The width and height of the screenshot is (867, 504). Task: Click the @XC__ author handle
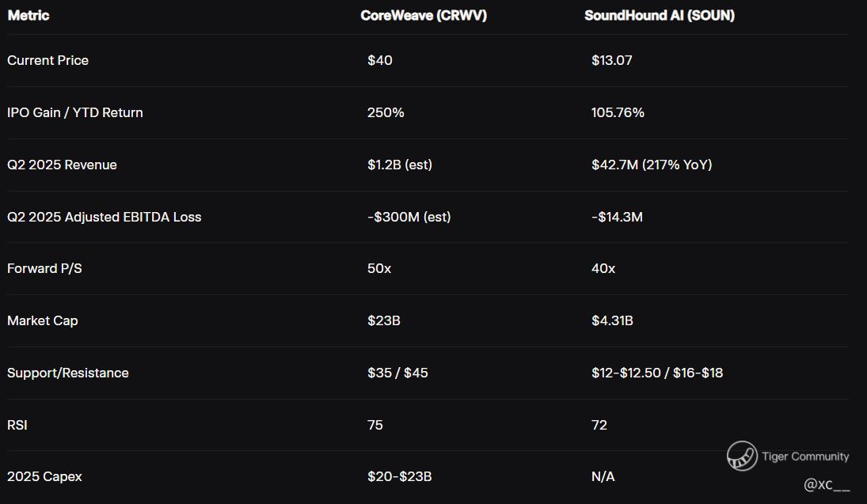point(827,484)
